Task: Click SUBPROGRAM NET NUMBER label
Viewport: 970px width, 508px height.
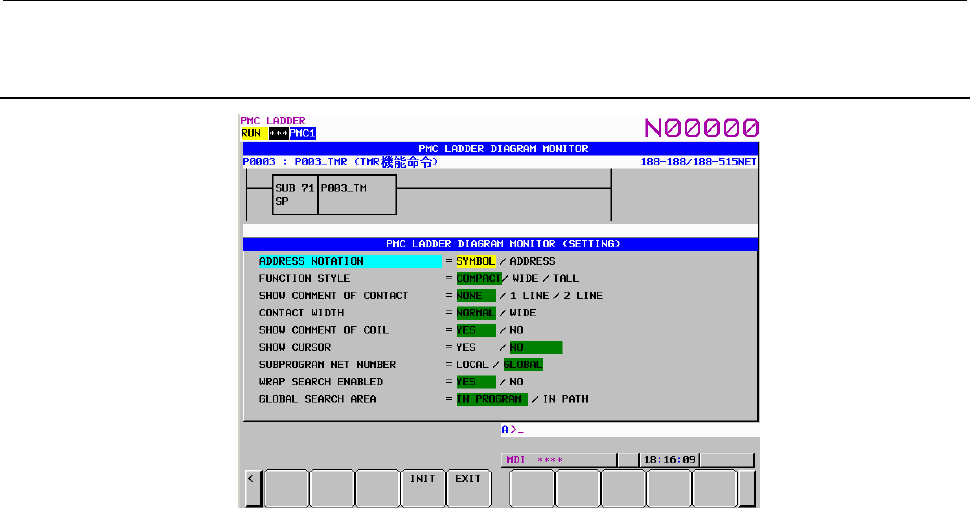Action: pos(327,366)
